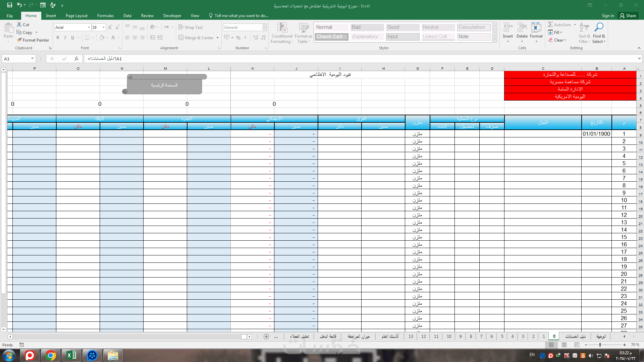Image resolution: width=644 pixels, height=362 pixels.
Task: Click the Save icon in quick access toolbar
Action: pyautogui.click(x=10, y=5)
